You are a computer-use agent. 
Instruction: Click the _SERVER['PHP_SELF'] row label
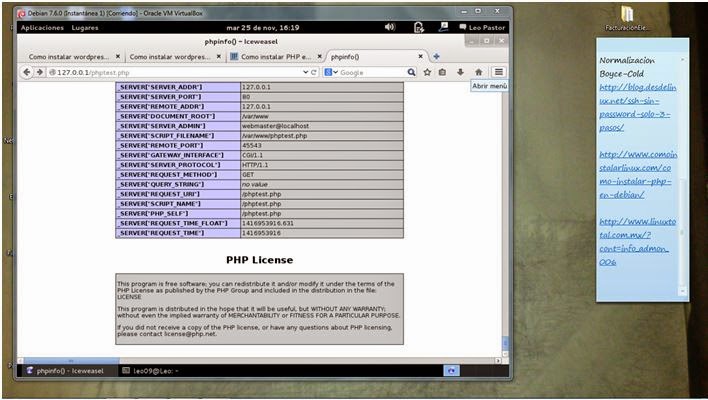153,214
